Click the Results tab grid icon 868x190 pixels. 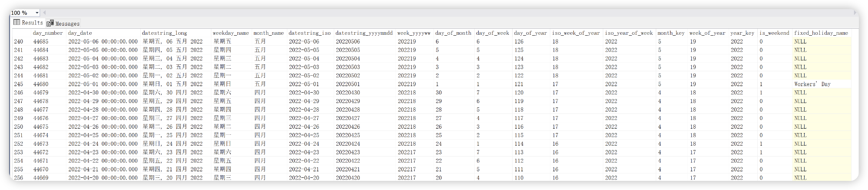point(16,23)
